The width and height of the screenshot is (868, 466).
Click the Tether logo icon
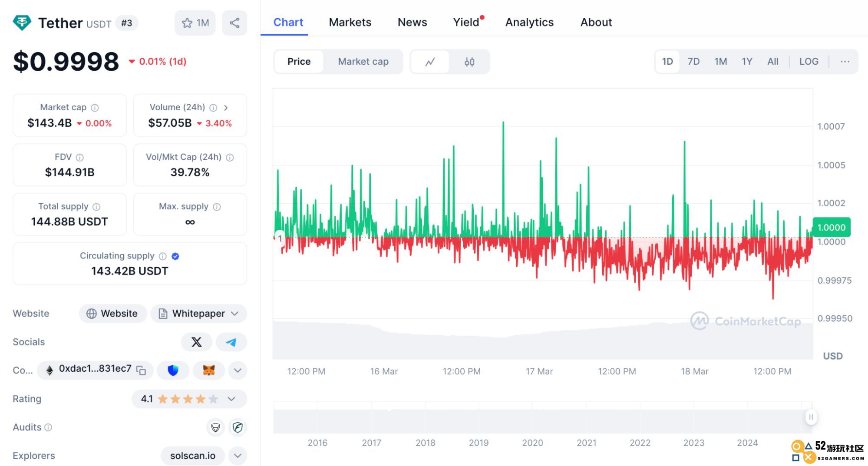click(x=22, y=23)
